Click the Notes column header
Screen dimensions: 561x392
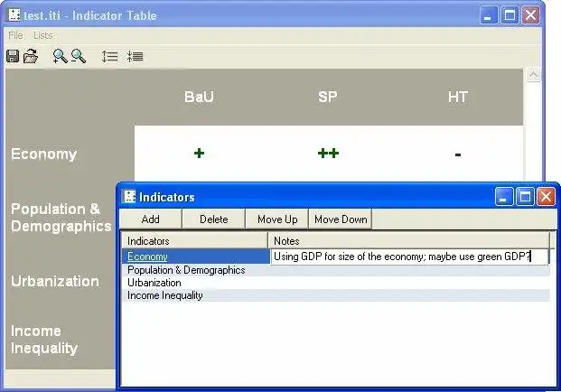point(408,240)
